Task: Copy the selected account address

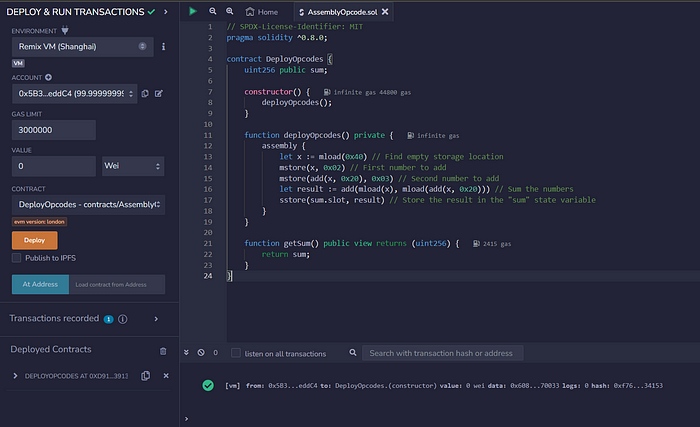Action: pyautogui.click(x=146, y=93)
